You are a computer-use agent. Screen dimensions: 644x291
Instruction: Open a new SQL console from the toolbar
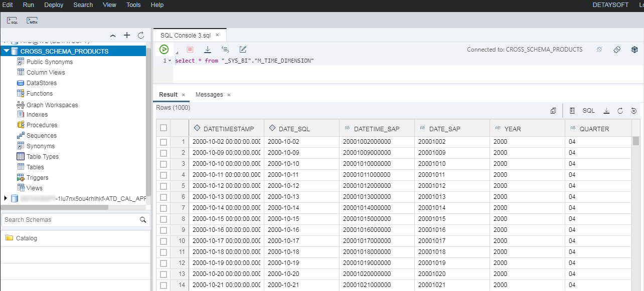click(12, 21)
